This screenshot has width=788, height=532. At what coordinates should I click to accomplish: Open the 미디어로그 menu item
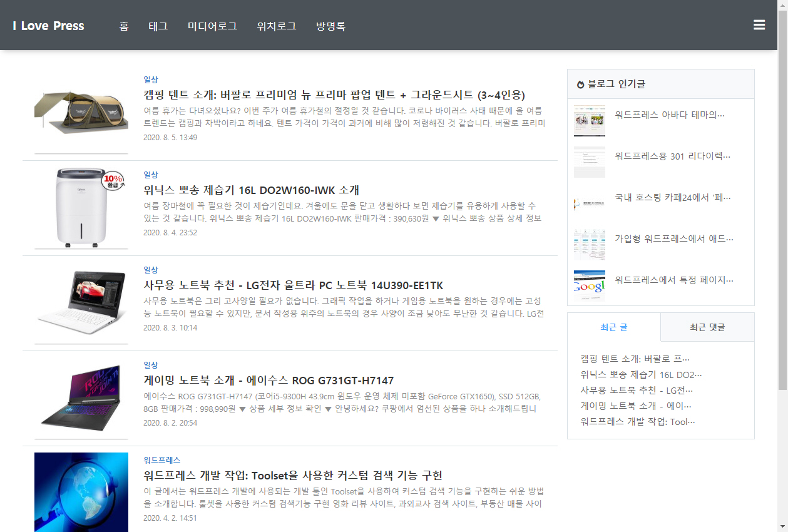tap(212, 26)
